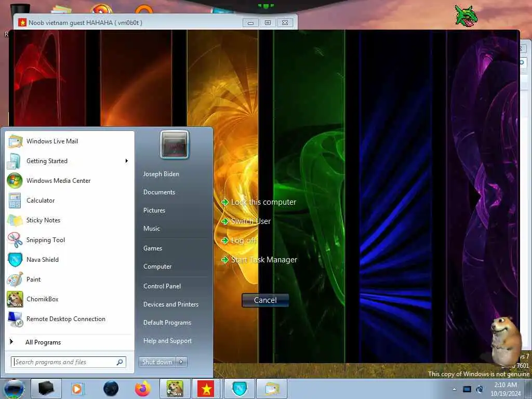This screenshot has width=532, height=399.
Task: Open the dark globe taskbar icon
Action: (111, 389)
